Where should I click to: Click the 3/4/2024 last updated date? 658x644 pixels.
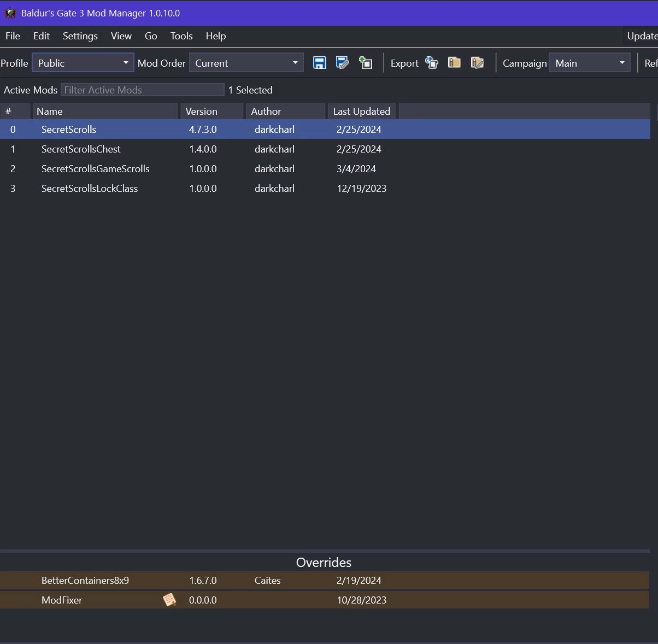tap(356, 169)
